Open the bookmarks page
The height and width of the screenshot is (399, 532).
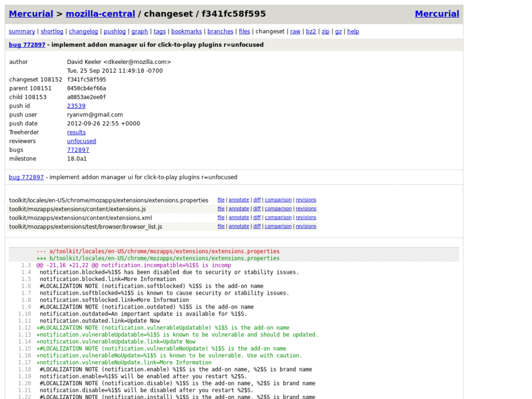pos(187,32)
